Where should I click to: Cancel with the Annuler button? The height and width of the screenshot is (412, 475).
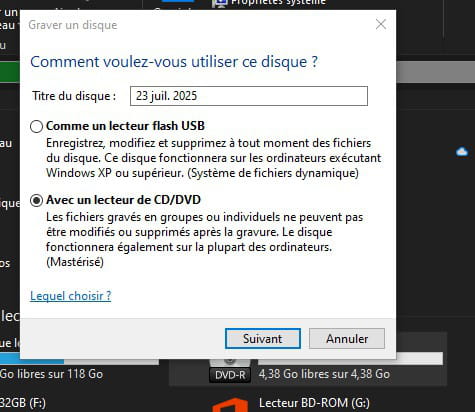pos(347,339)
